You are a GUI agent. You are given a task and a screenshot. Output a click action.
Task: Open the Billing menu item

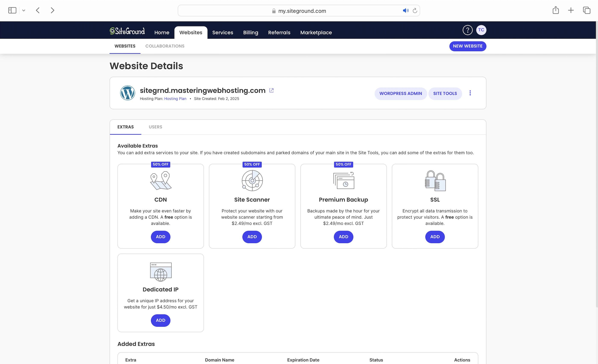[251, 32]
